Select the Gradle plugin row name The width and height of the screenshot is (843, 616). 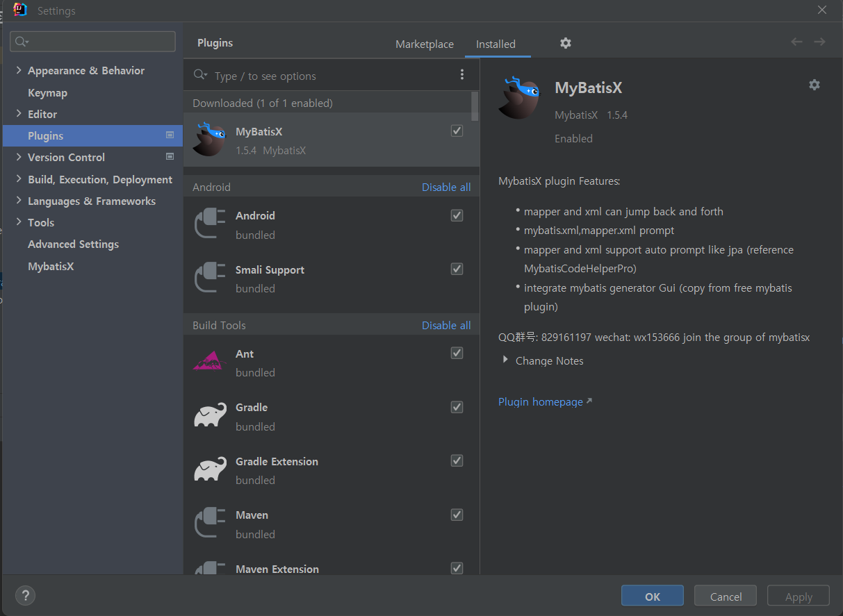(252, 407)
